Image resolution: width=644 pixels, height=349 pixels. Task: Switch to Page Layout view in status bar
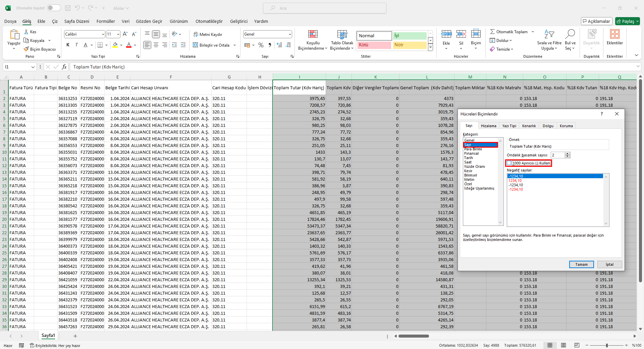[563, 345]
